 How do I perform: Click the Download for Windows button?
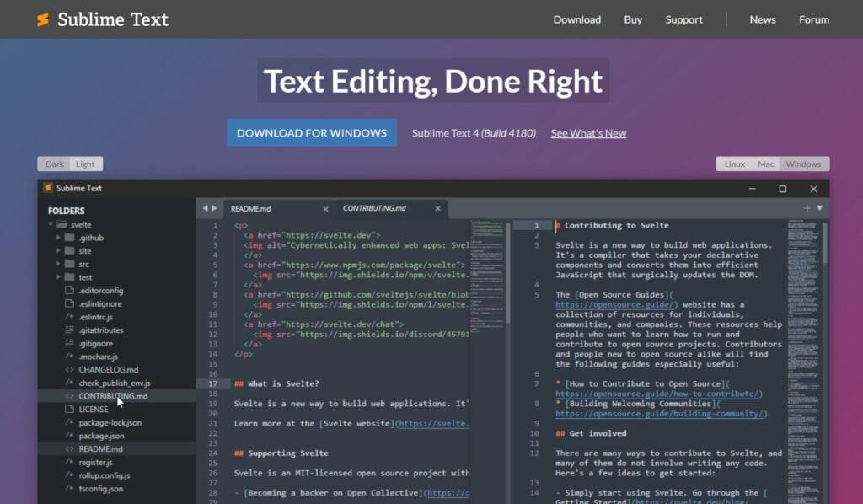click(x=312, y=132)
